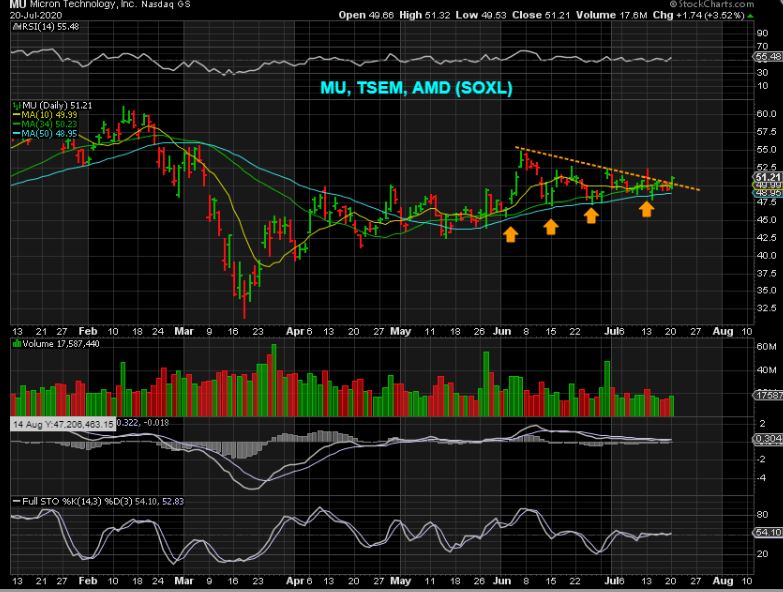Click the 54.10 stochastic value tag
783x592 pixels.
point(768,533)
